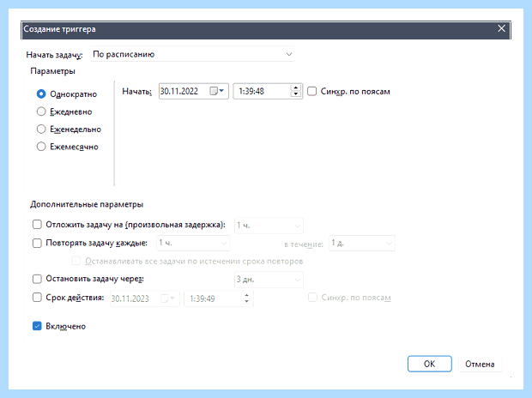Enable the Срок действия checkbox
This screenshot has height=398, width=532.
37,298
